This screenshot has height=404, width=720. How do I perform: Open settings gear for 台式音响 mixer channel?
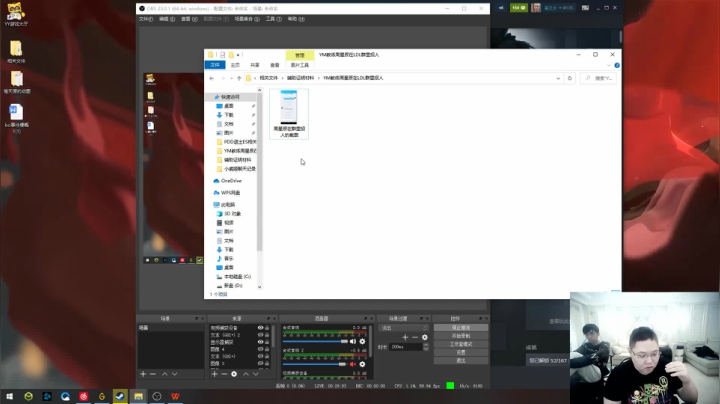362,342
